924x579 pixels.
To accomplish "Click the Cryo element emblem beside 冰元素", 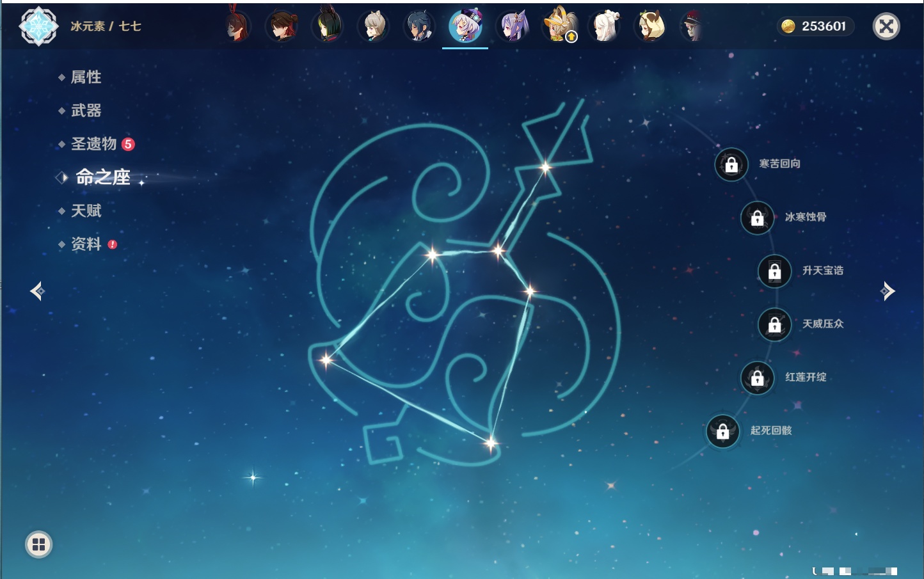I will [x=39, y=26].
